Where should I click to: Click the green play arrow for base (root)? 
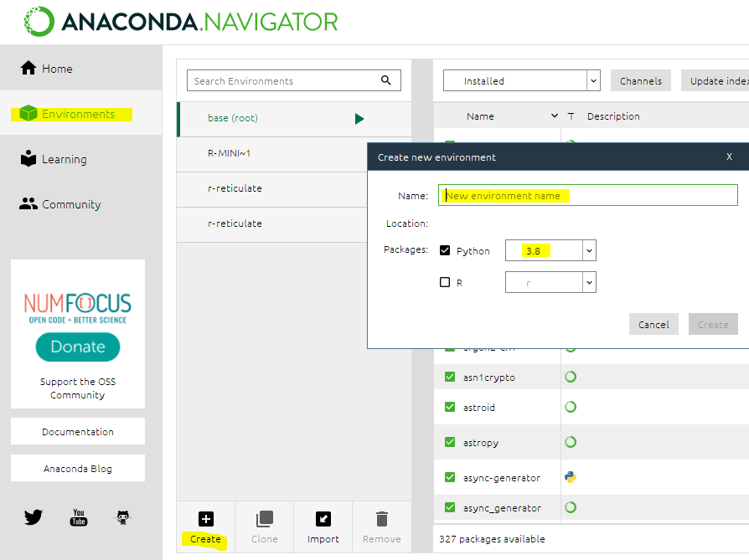click(x=359, y=118)
